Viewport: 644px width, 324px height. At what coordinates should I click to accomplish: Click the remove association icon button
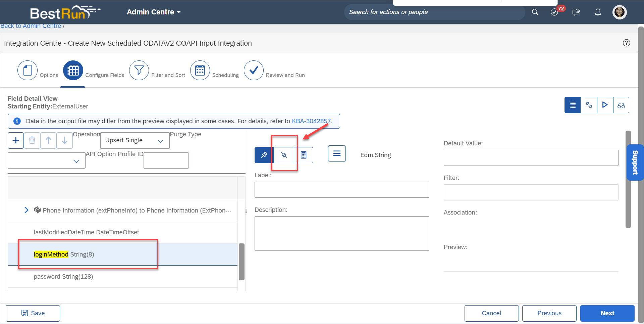284,155
